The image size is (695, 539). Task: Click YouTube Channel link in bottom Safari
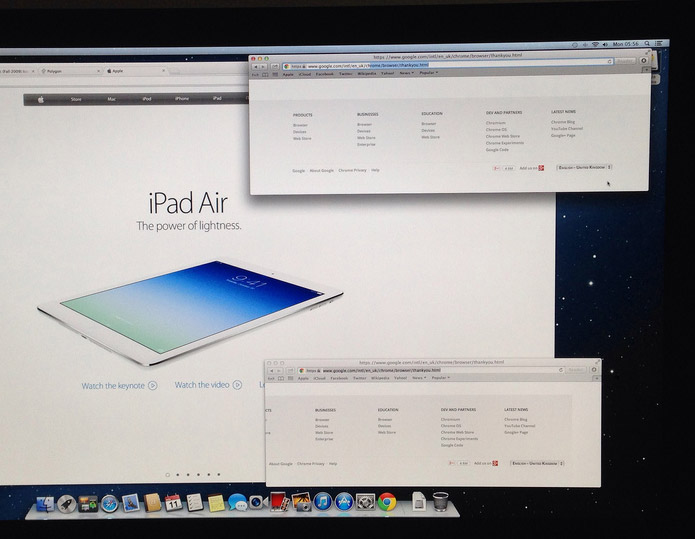(x=519, y=426)
